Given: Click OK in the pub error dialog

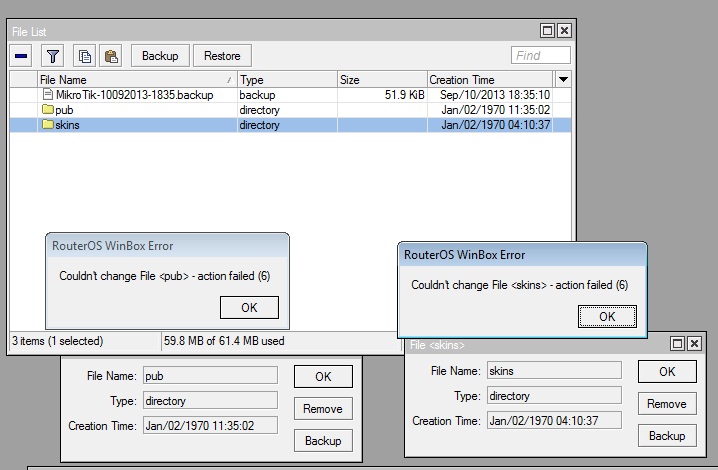Looking at the screenshot, I should (249, 307).
